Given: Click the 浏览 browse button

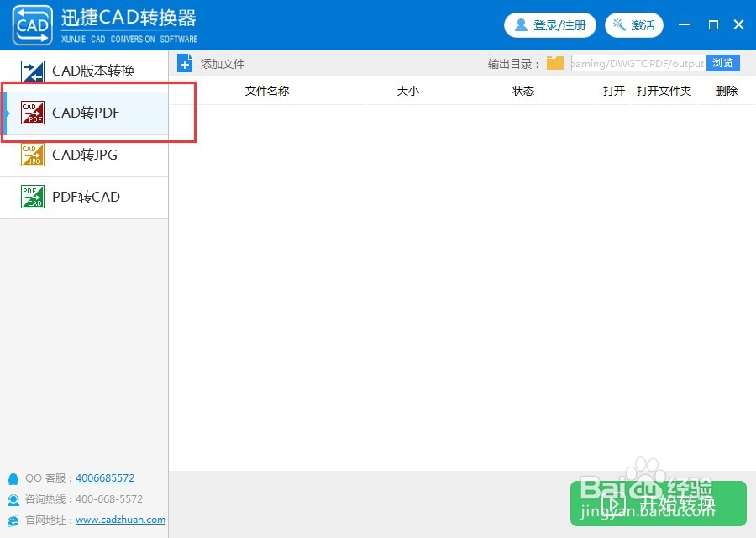Looking at the screenshot, I should 723,62.
